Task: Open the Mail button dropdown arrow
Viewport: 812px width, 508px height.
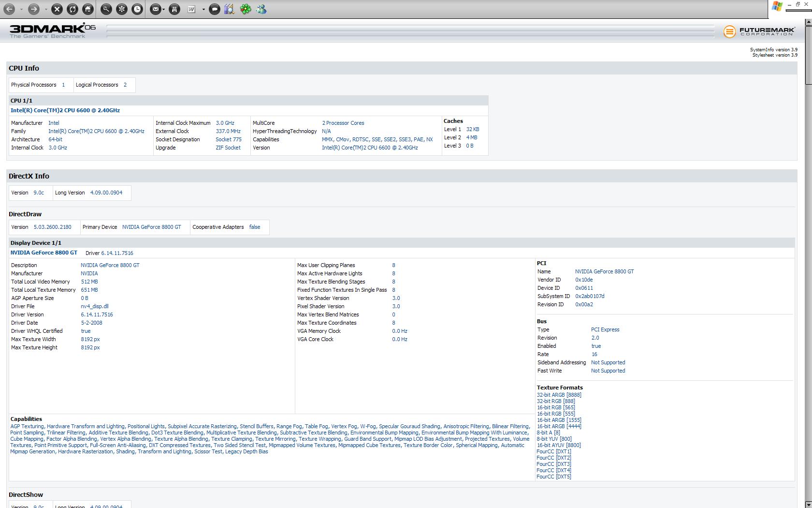Action: [163, 9]
